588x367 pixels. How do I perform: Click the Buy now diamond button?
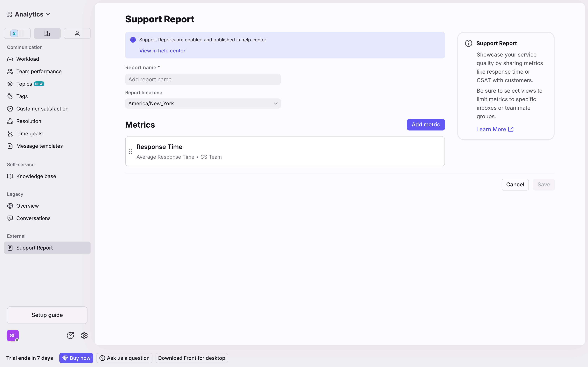click(76, 358)
